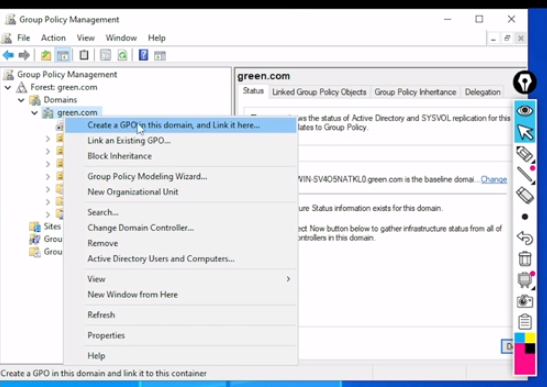
Task: Switch to the Delegation tab
Action: (482, 92)
